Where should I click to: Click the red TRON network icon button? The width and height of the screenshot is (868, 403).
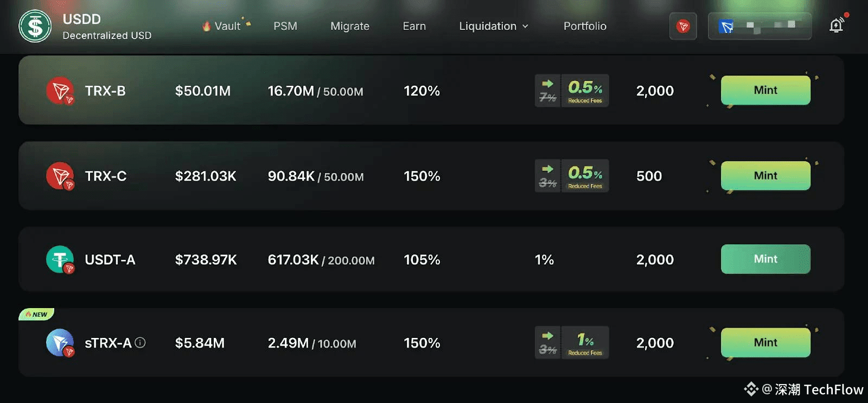[x=683, y=26]
